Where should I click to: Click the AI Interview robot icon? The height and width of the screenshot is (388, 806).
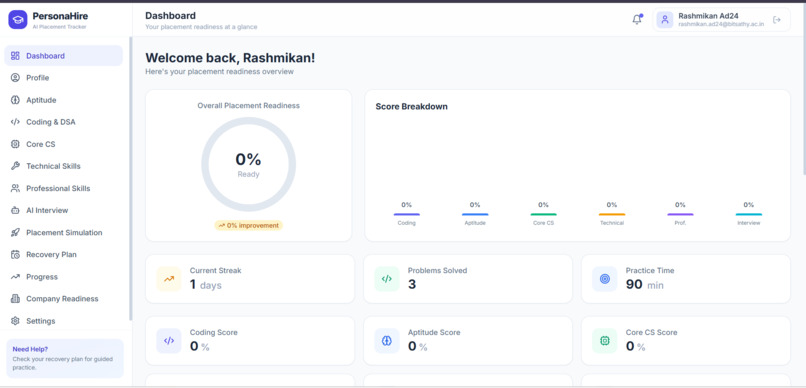pos(15,210)
